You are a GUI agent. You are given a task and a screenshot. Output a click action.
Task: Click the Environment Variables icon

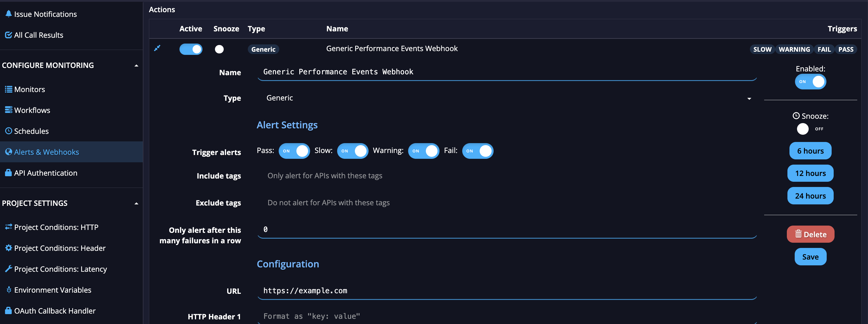[8, 289]
